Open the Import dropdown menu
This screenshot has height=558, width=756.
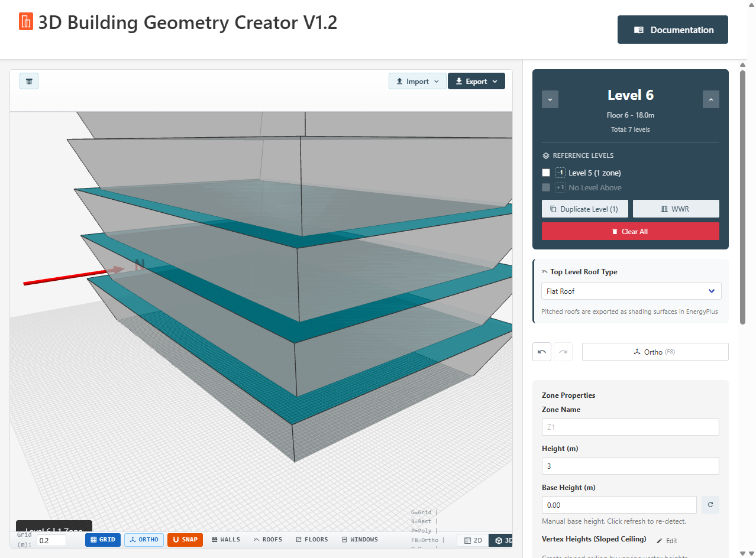pyautogui.click(x=418, y=82)
